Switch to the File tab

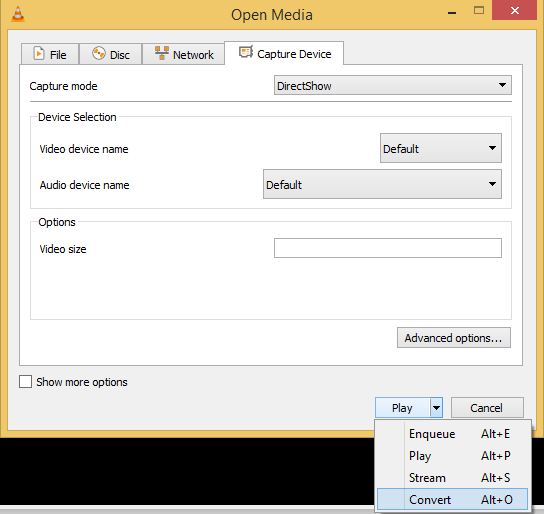click(x=50, y=54)
